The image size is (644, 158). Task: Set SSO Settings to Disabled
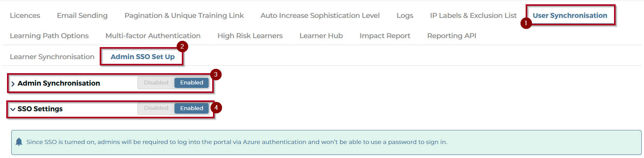[156, 108]
